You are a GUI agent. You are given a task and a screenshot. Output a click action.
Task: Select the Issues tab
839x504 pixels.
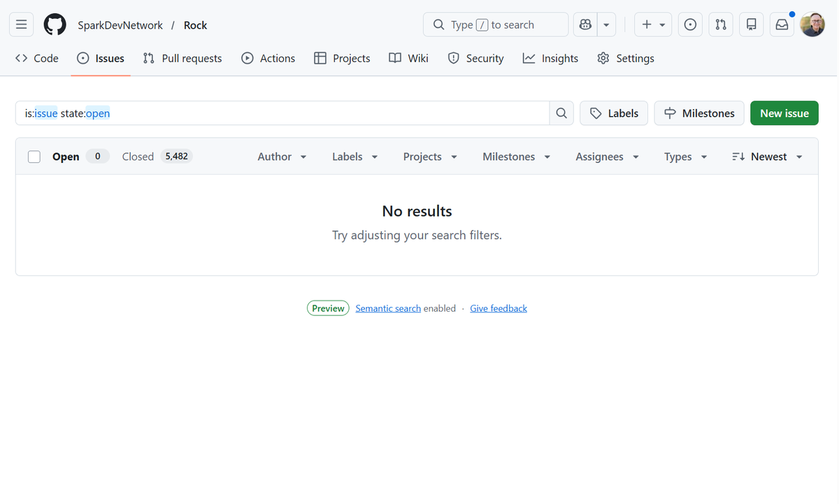coord(101,58)
